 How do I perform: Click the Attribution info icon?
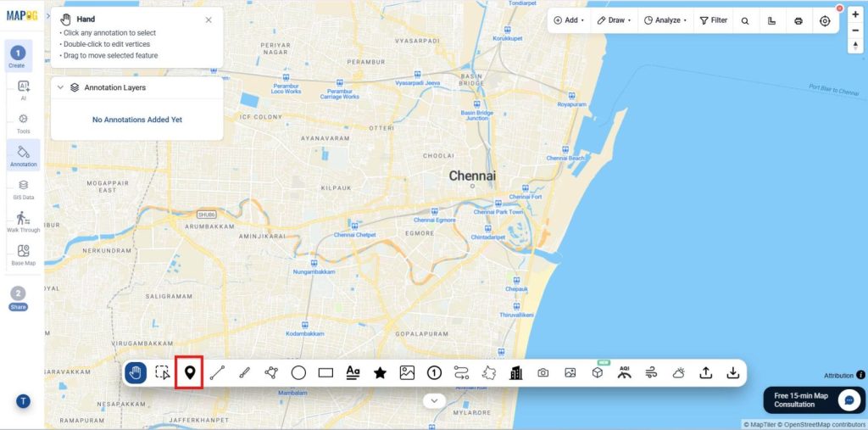[861, 375]
